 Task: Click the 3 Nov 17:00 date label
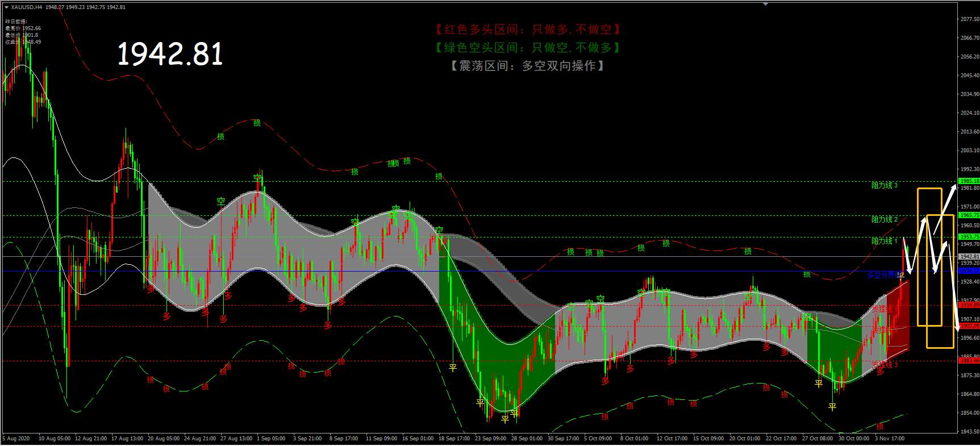pos(889,439)
